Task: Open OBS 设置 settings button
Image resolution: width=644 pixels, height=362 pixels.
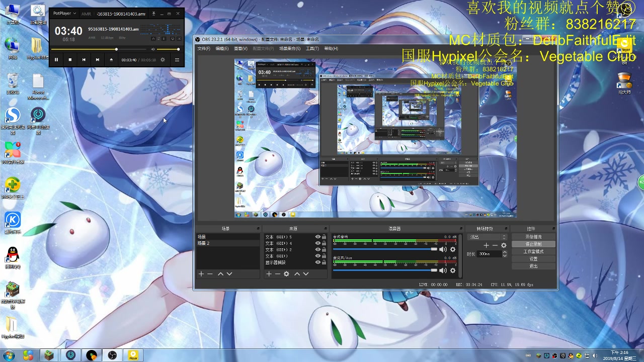Action: [x=533, y=259]
